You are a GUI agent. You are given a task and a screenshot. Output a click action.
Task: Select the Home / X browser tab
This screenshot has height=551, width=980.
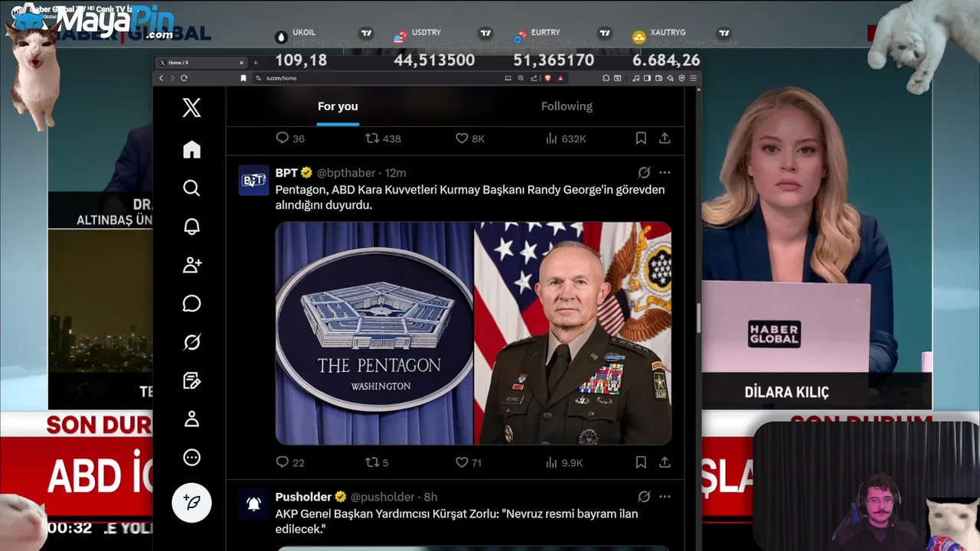(201, 63)
